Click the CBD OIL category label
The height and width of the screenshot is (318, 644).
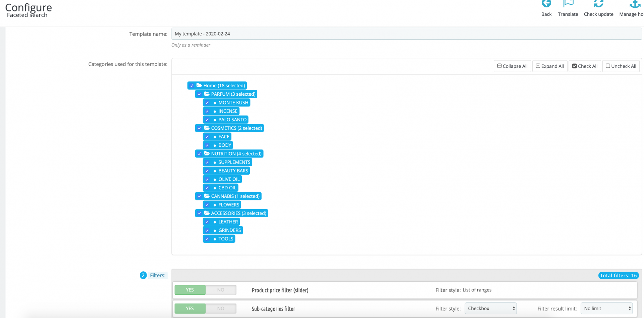[227, 188]
